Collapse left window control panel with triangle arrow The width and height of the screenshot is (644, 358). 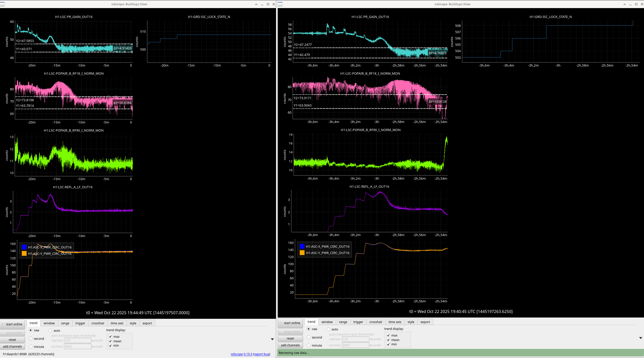[x=272, y=339]
